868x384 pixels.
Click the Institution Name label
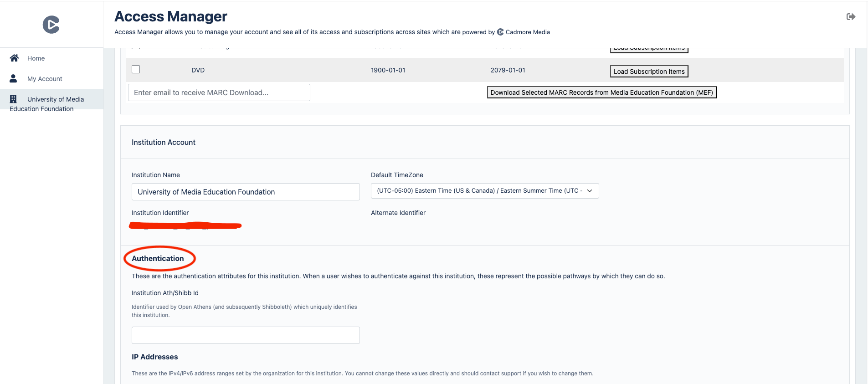pyautogui.click(x=156, y=175)
